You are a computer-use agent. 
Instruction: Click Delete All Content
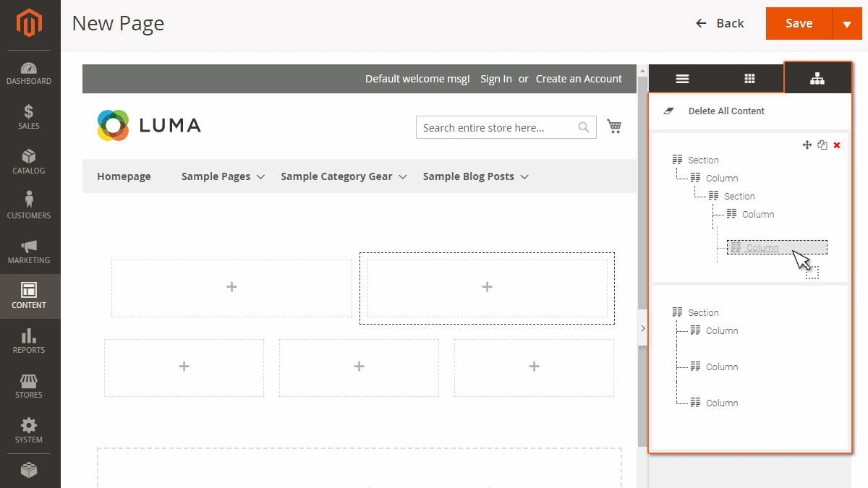coord(726,111)
